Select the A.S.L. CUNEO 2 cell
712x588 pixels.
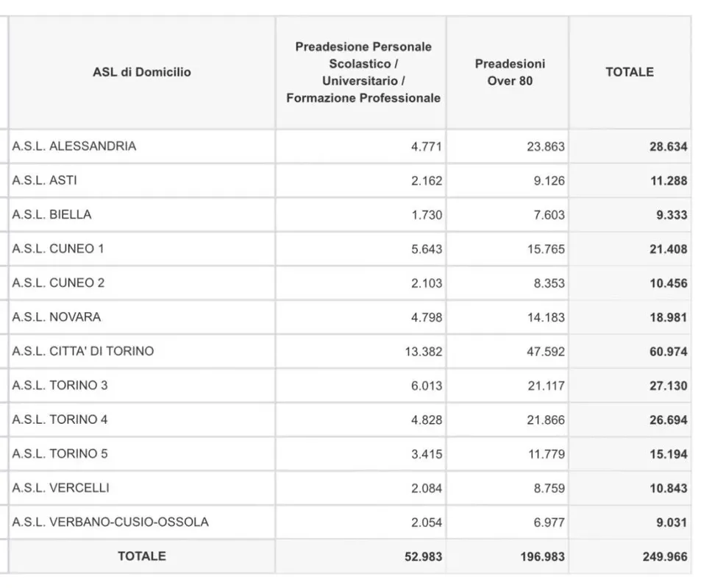[58, 283]
